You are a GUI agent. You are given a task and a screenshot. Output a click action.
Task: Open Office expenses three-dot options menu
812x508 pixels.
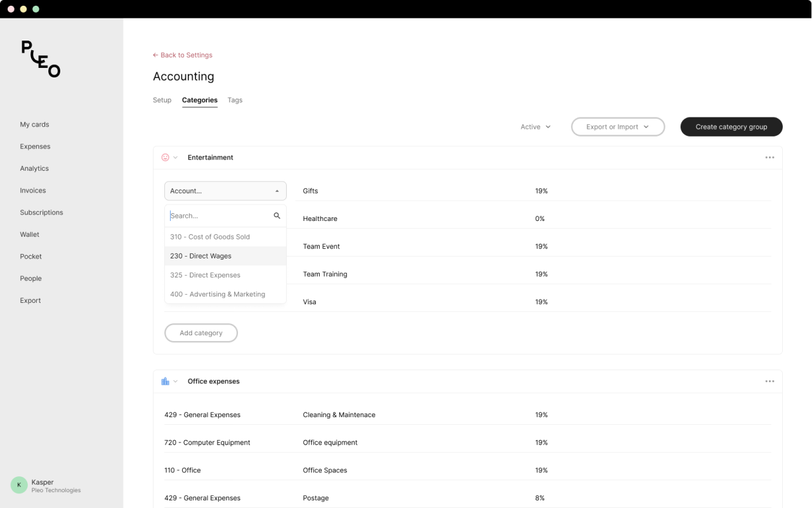[x=769, y=382]
